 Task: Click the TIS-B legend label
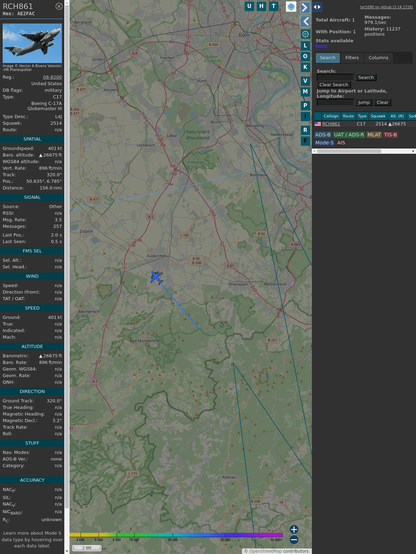click(x=390, y=135)
